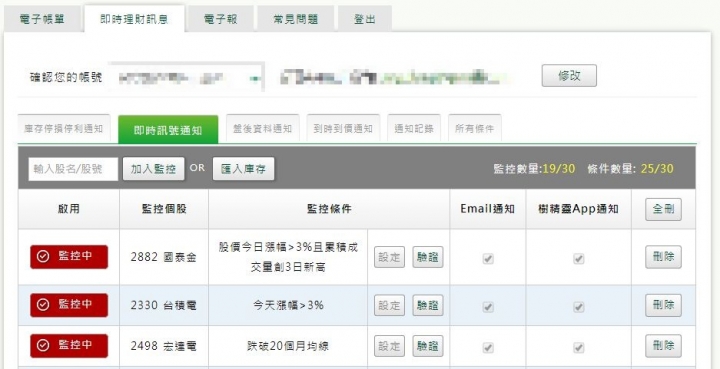This screenshot has width=720, height=369.
Task: Toggle 監控中 status for 2882 國泰金
Action: point(69,257)
